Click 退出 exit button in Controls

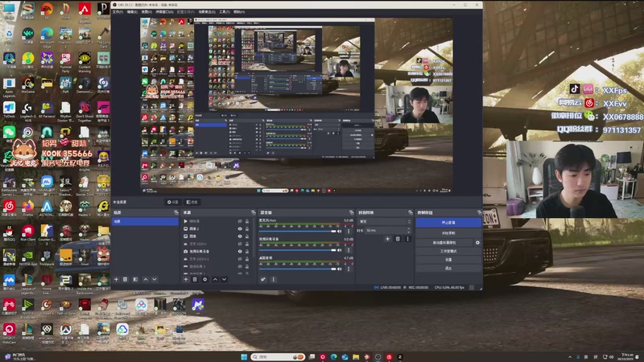coord(448,268)
